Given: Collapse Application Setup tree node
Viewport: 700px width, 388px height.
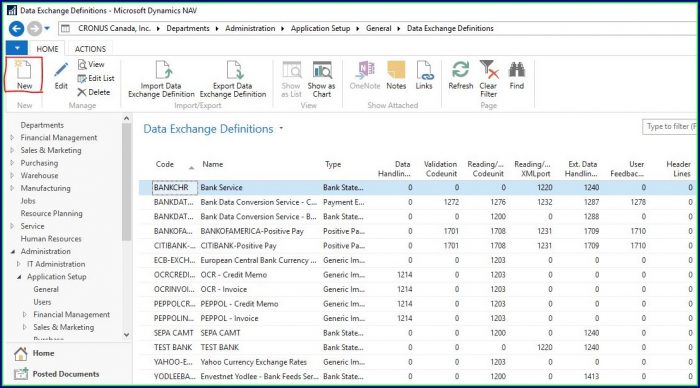Looking at the screenshot, I should click(x=19, y=277).
